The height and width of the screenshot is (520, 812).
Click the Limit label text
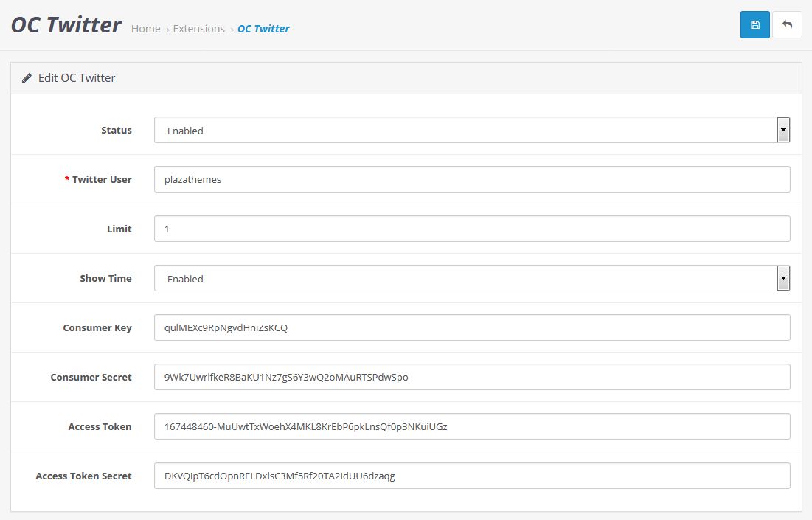(x=119, y=229)
